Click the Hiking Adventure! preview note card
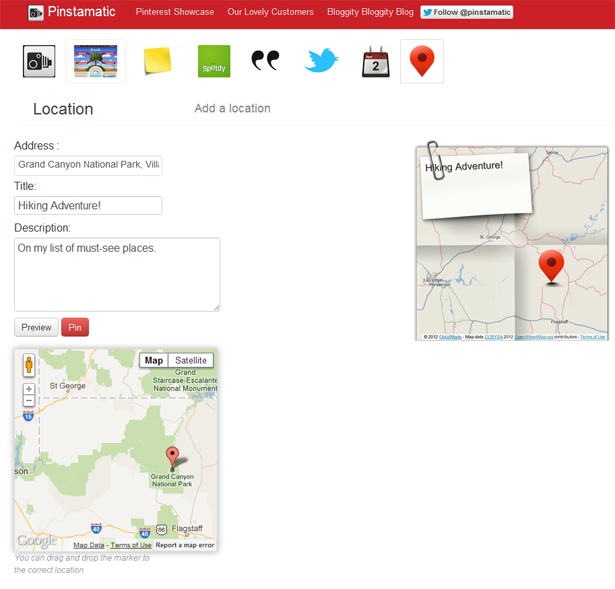615x589 pixels. 477,186
